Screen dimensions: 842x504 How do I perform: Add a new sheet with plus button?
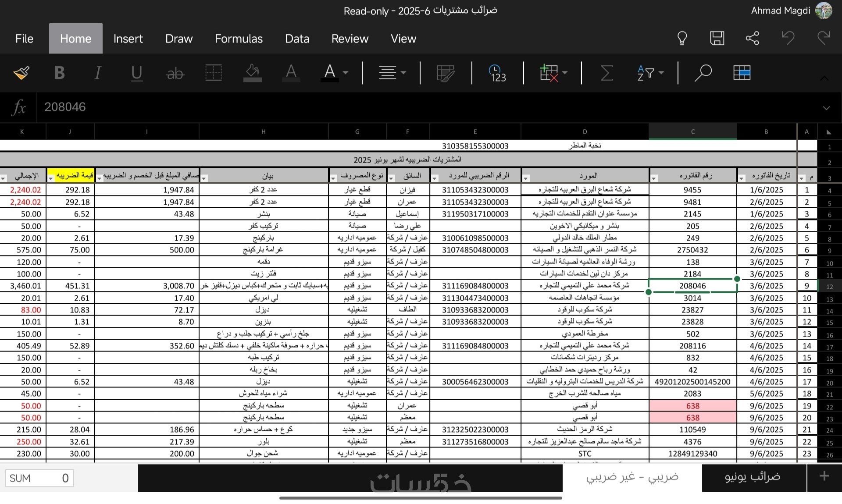[x=824, y=476]
